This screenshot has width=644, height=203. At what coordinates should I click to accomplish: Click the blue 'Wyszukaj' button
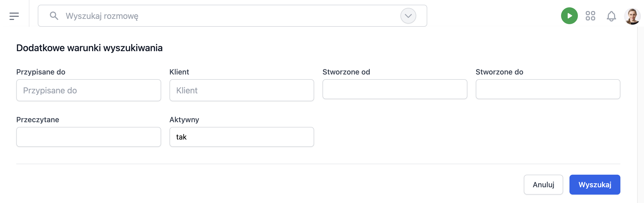pos(595,185)
